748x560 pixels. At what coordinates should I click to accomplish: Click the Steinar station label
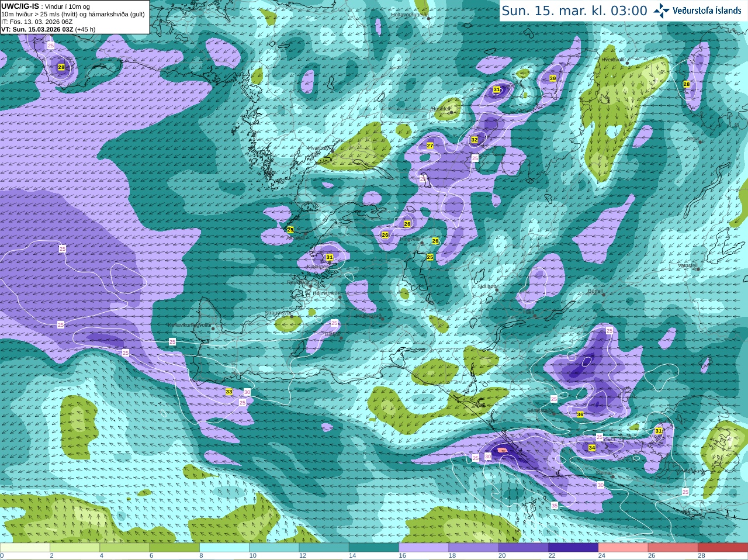point(604,473)
